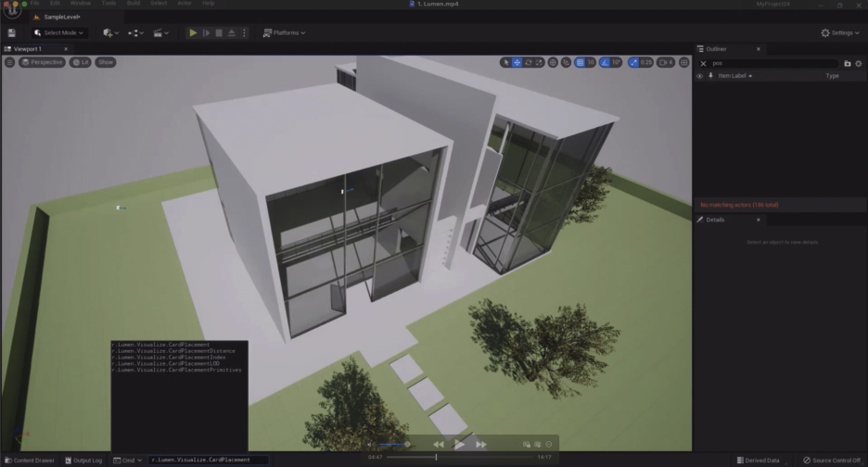The image size is (868, 467).
Task: Toggle surface snapping icon
Action: (566, 62)
